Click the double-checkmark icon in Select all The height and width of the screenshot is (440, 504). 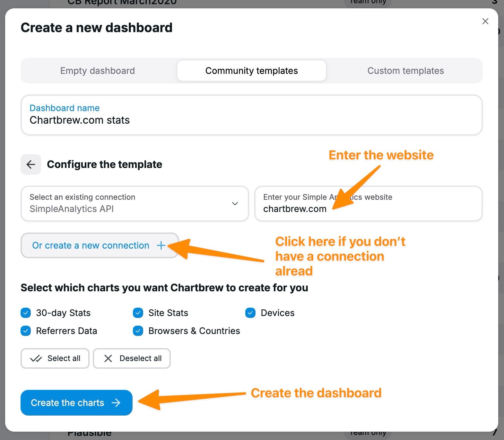click(36, 358)
